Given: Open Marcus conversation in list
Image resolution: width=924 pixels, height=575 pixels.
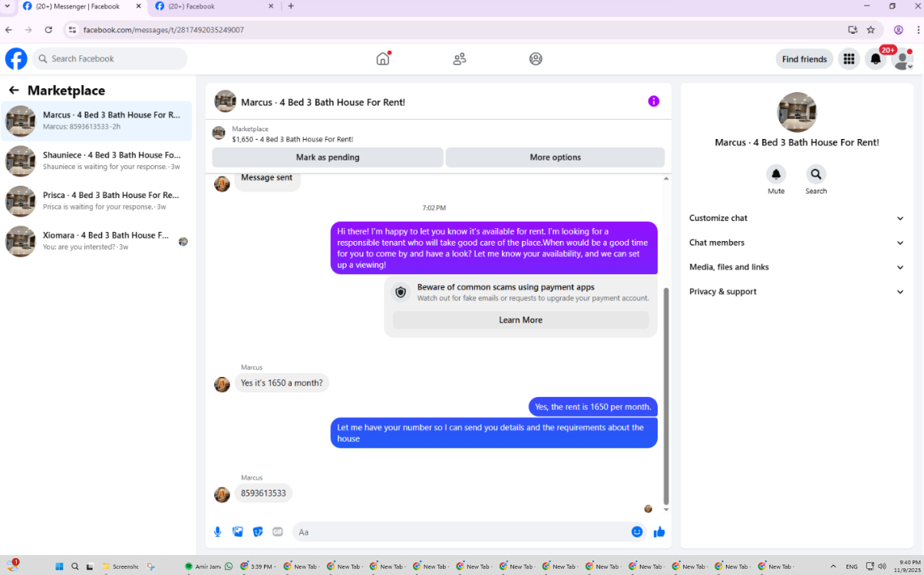Looking at the screenshot, I should tap(97, 121).
